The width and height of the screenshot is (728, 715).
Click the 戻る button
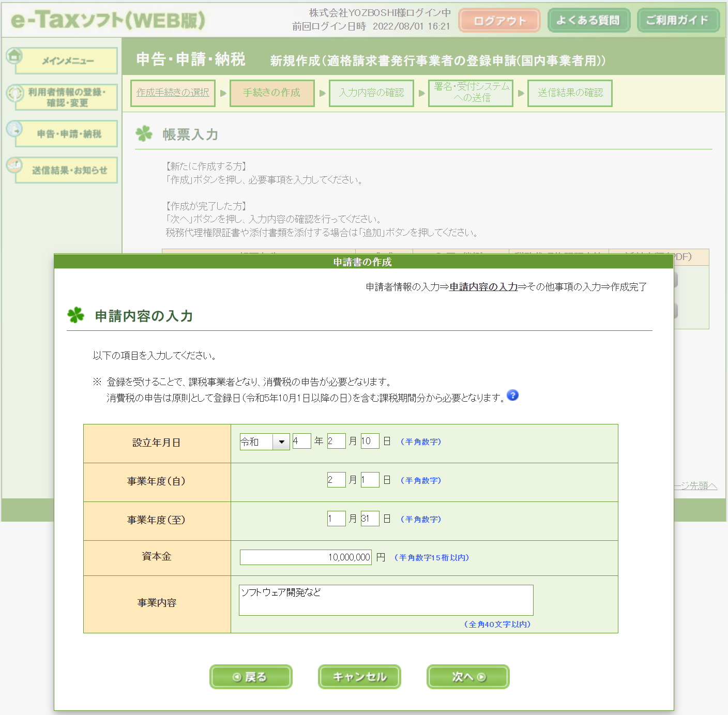click(x=251, y=677)
